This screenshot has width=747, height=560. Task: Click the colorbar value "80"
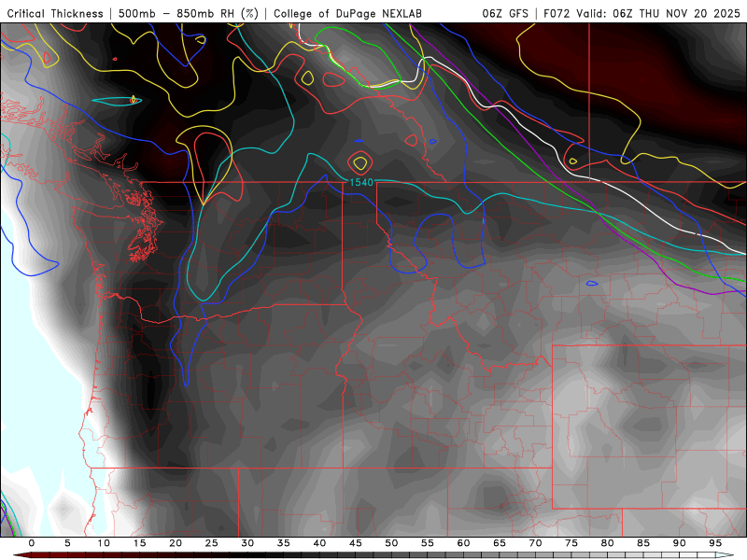(607, 543)
